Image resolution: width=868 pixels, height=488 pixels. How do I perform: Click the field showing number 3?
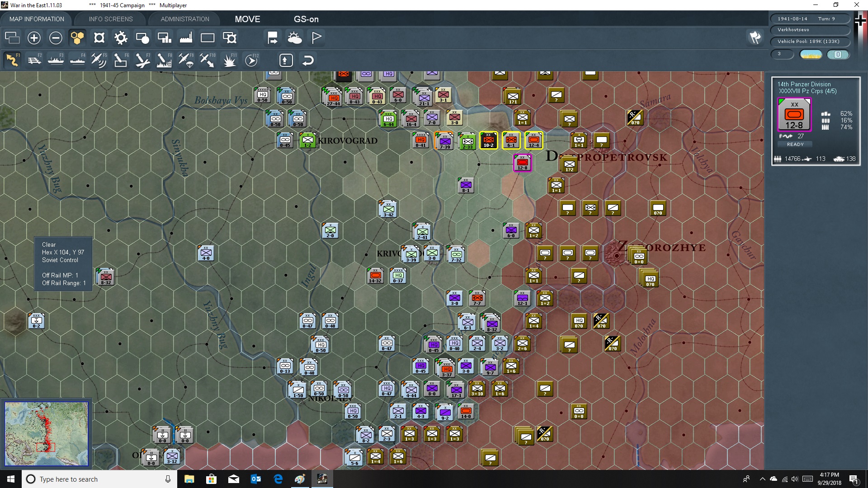coord(782,54)
